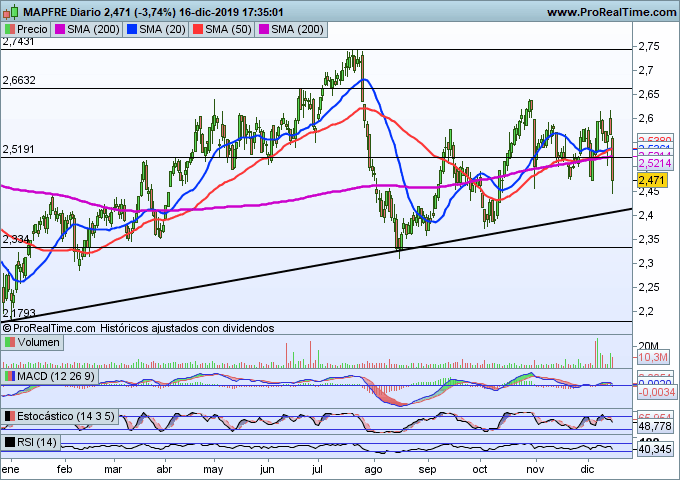This screenshot has height=480, width=680.
Task: Click the yellow 2,471 current price tag
Action: click(x=652, y=180)
